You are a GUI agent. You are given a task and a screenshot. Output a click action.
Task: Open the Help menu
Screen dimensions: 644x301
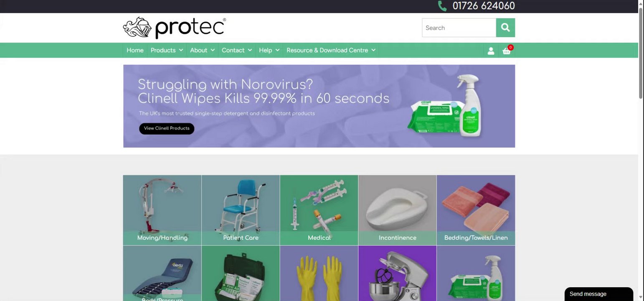click(x=269, y=50)
